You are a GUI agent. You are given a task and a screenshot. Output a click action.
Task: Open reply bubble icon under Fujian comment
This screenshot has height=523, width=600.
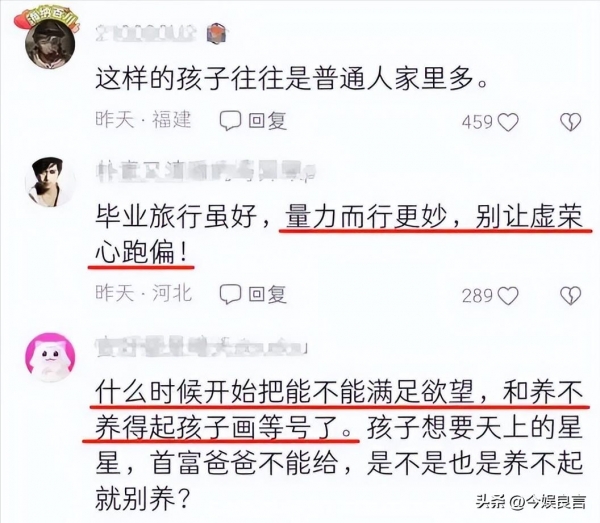pos(230,121)
